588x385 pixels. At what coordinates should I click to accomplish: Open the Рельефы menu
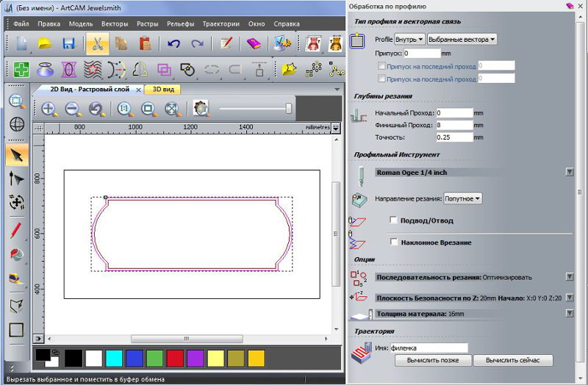(180, 24)
